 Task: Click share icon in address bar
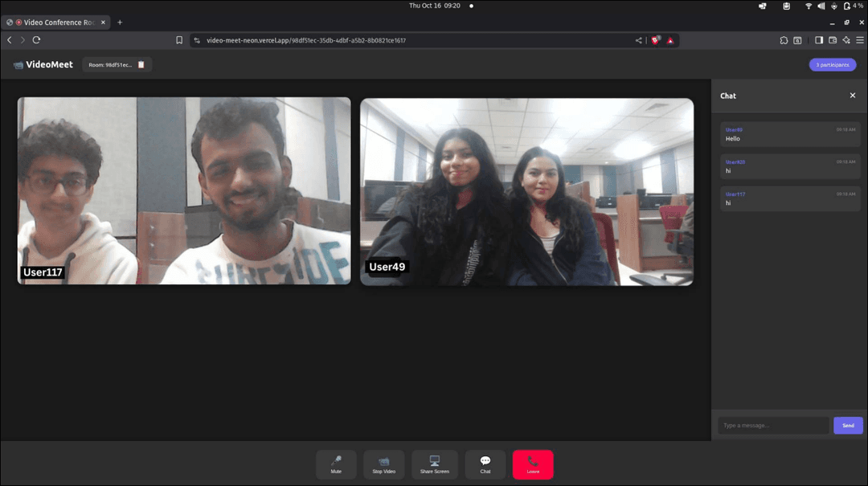coord(639,40)
